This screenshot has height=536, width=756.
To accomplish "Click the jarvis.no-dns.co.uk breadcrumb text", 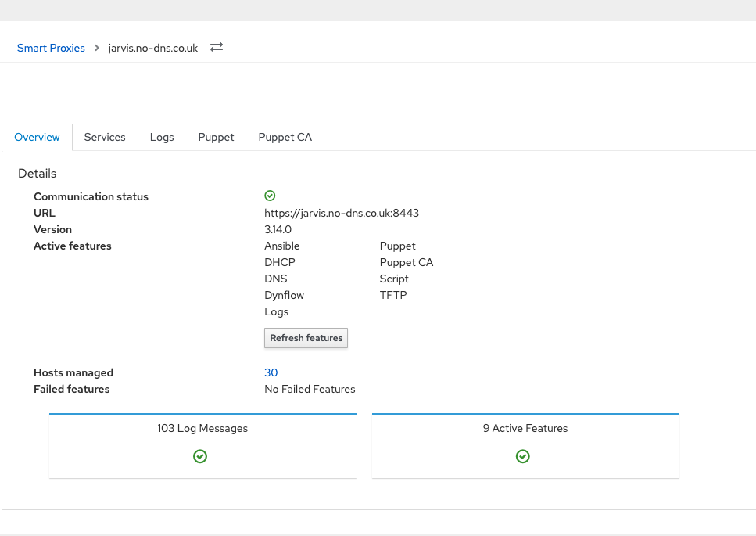I will [152, 48].
